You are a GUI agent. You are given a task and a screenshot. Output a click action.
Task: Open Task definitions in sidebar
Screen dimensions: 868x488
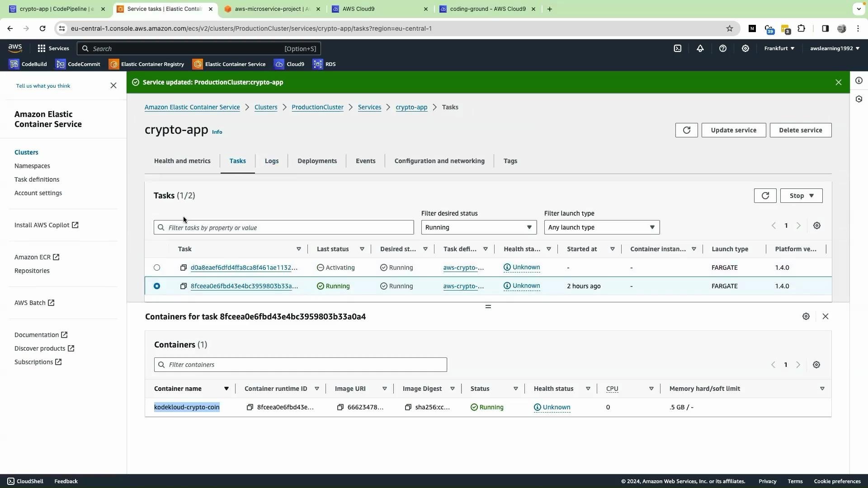click(37, 179)
